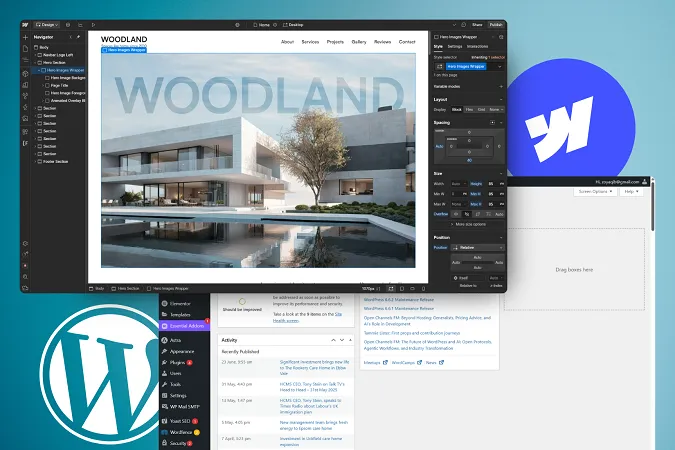Open WordPress 6.6.2 Maintenance Release link
Screen dimensions: 675x450
click(x=399, y=300)
